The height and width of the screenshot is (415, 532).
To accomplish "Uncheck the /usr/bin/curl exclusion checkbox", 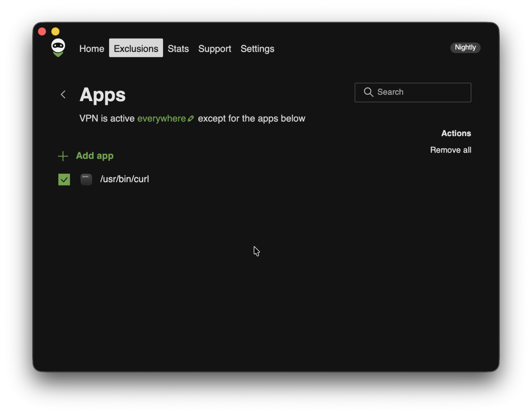I will click(64, 179).
